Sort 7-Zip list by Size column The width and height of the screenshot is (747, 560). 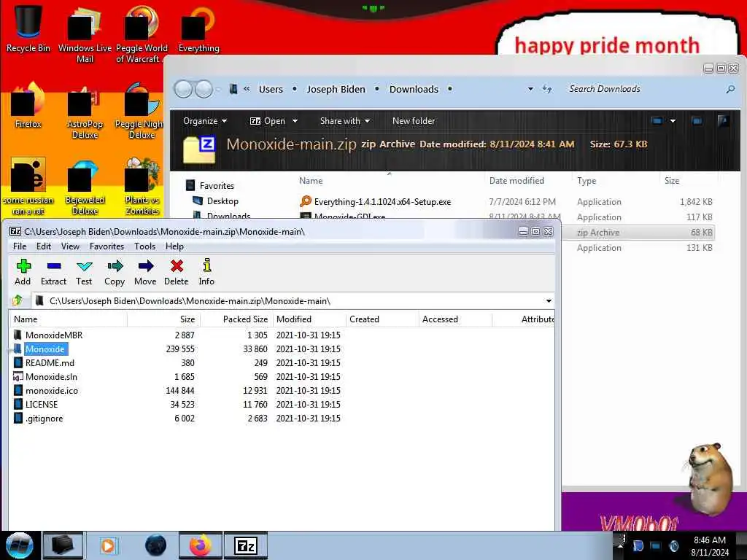click(x=164, y=319)
